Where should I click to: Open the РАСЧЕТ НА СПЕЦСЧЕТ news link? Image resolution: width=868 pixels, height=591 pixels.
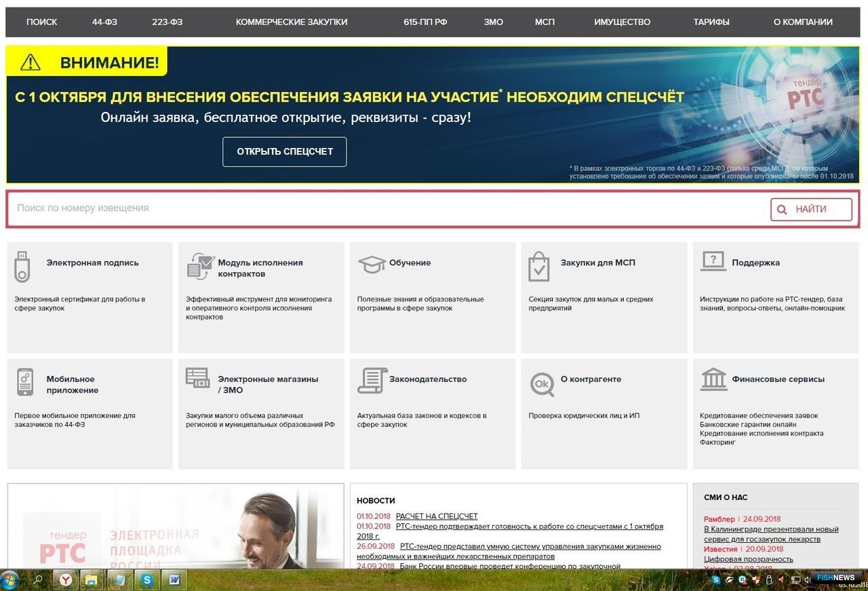(x=437, y=516)
